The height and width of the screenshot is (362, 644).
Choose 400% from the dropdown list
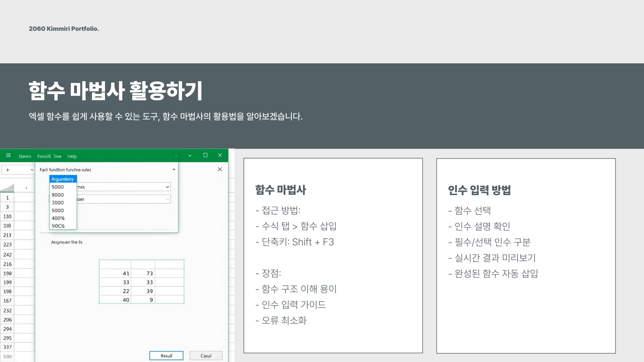58,218
